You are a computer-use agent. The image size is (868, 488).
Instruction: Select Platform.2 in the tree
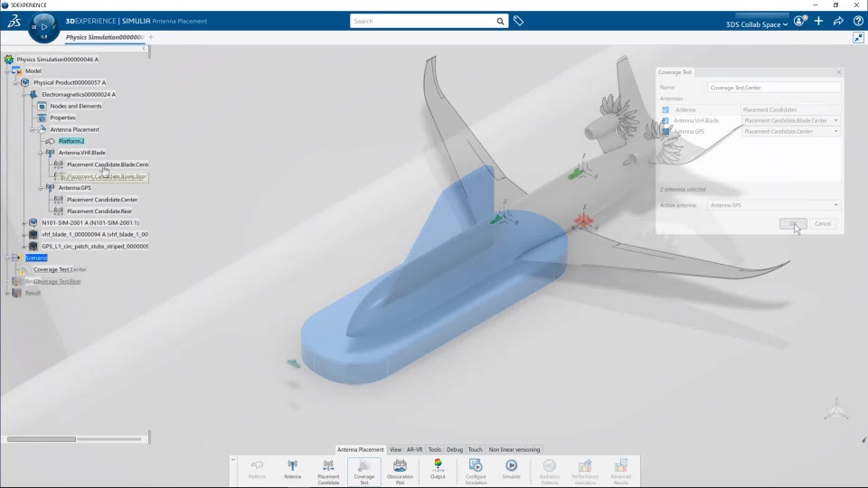[71, 141]
